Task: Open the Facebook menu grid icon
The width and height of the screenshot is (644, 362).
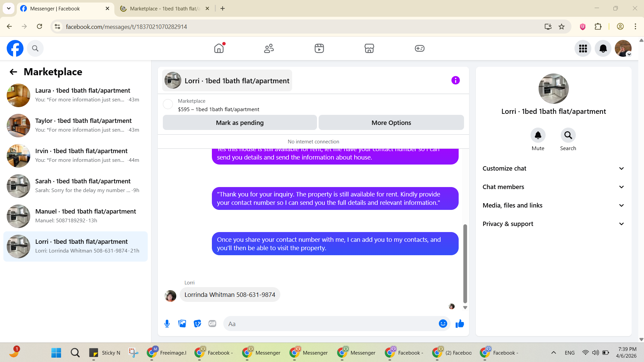Action: click(583, 49)
